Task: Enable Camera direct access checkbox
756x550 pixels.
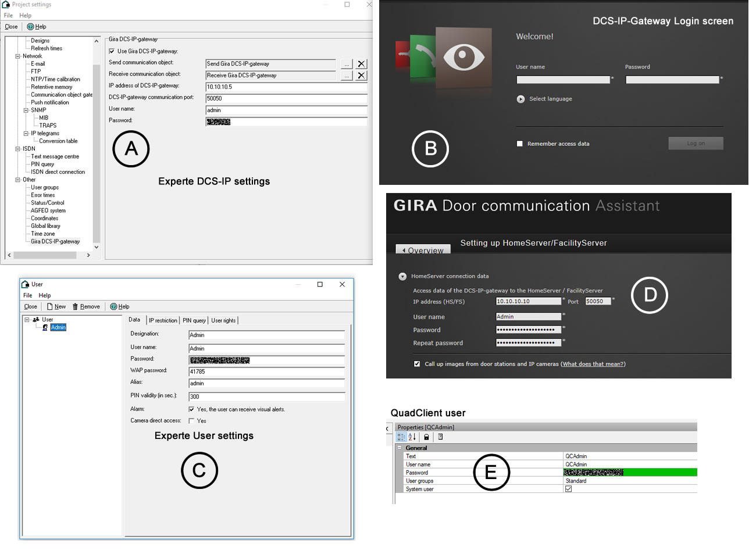Action: click(x=191, y=421)
